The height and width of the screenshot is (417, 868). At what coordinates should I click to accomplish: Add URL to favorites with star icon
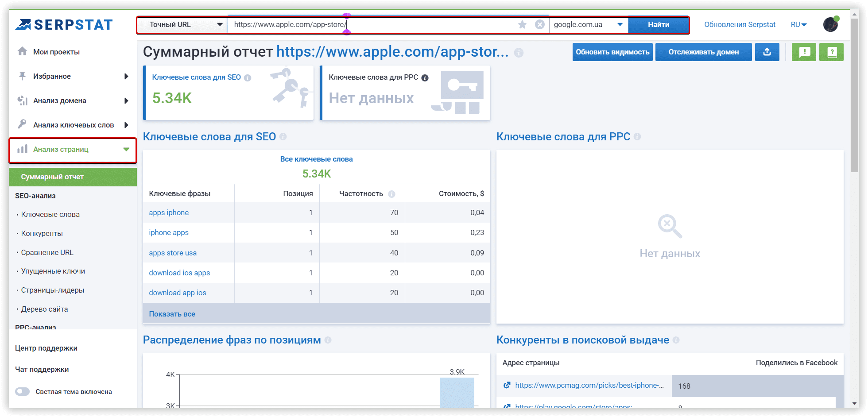click(523, 25)
